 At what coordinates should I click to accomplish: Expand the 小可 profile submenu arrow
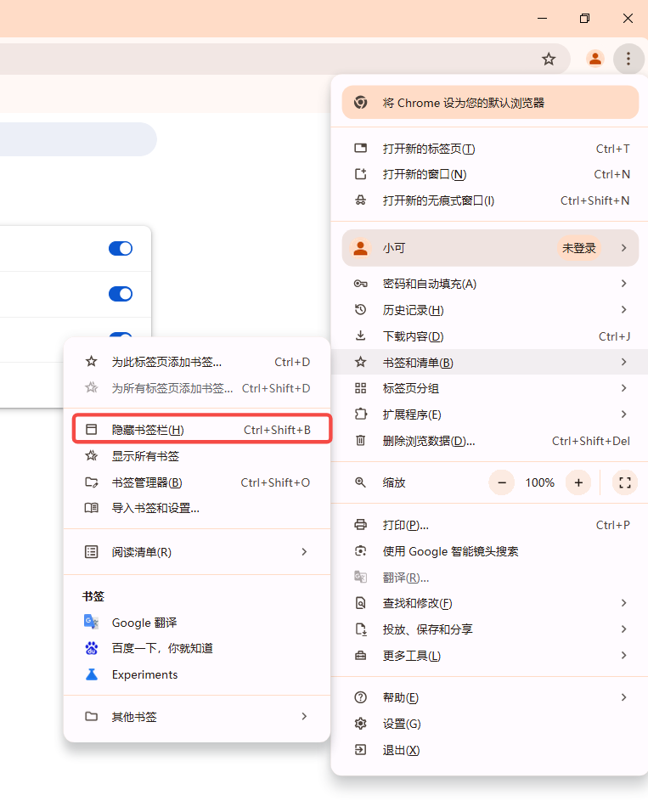click(x=624, y=248)
